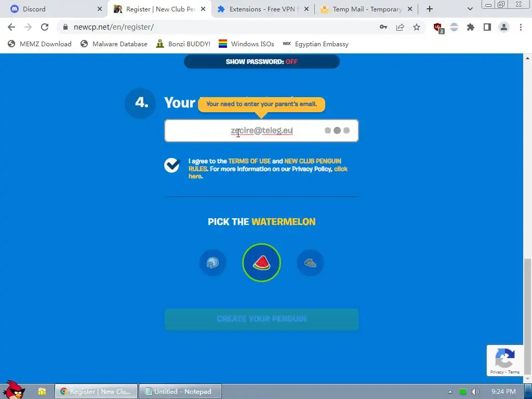This screenshot has height=399, width=532.
Task: Open Bonzi BUDDY! bookmark
Action: coord(183,44)
